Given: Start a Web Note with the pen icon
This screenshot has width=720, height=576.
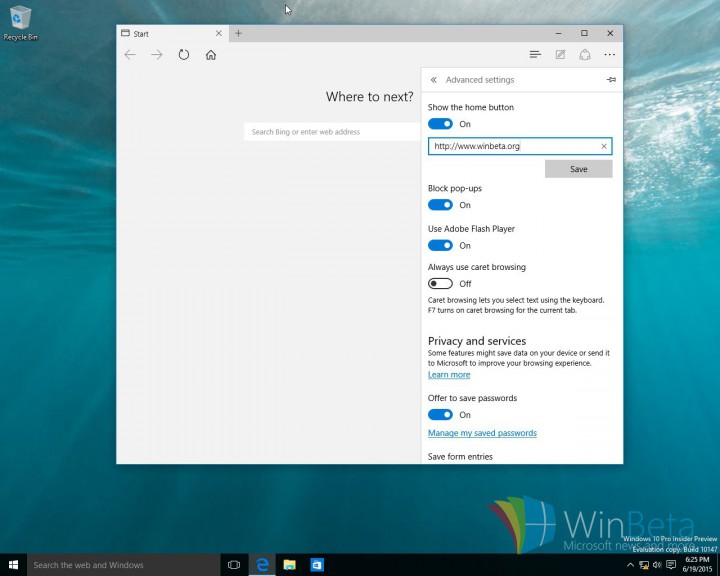Looking at the screenshot, I should [x=560, y=55].
